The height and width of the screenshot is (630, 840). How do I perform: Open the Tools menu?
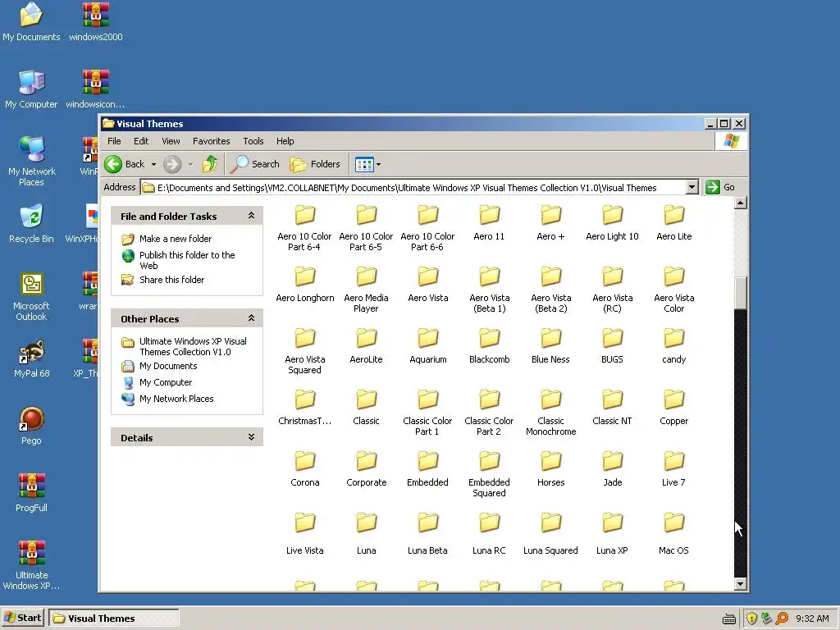253,141
